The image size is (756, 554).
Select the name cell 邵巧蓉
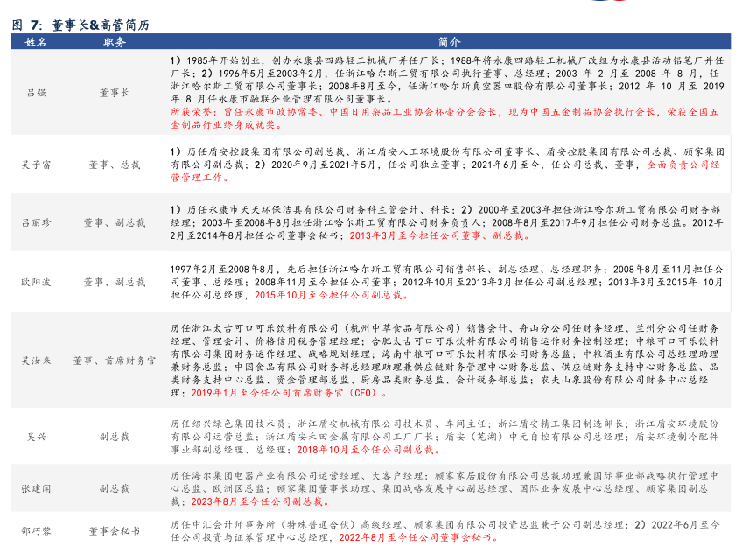pyautogui.click(x=36, y=530)
